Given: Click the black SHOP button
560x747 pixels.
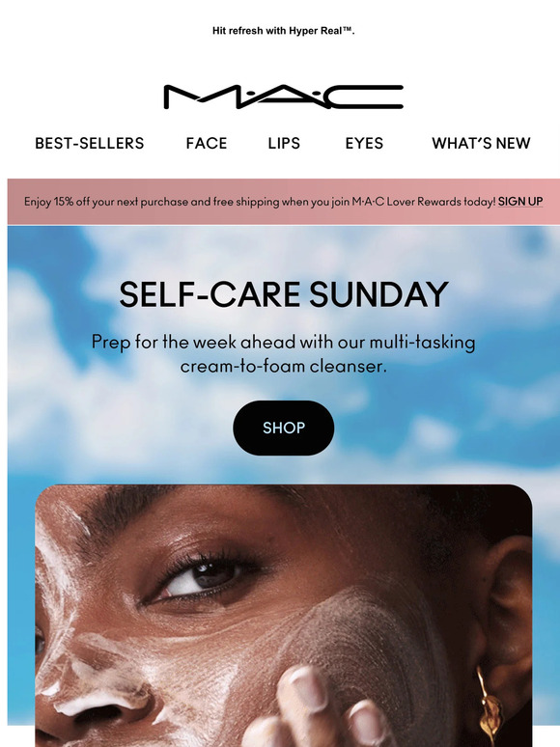Looking at the screenshot, I should (x=284, y=428).
